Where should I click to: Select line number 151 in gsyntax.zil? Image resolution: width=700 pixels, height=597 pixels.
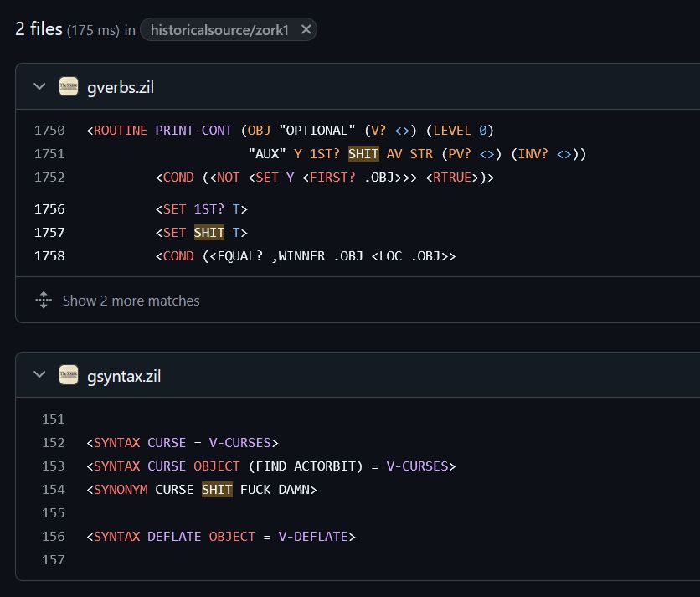click(53, 419)
